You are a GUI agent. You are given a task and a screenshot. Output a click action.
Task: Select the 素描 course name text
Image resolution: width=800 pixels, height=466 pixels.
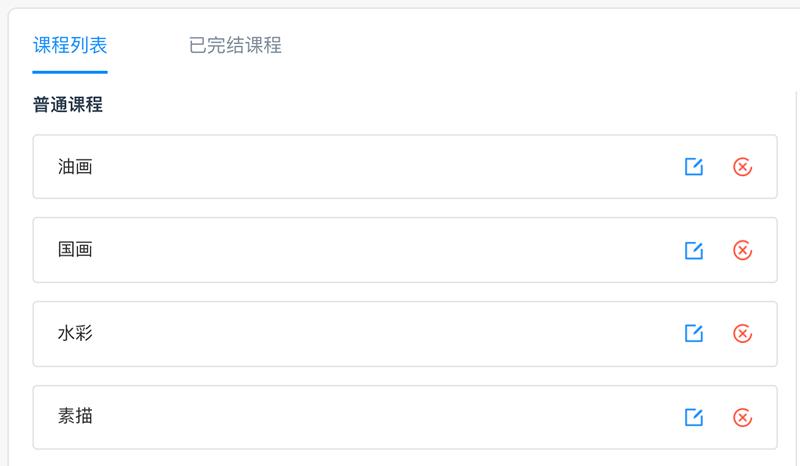(75, 417)
